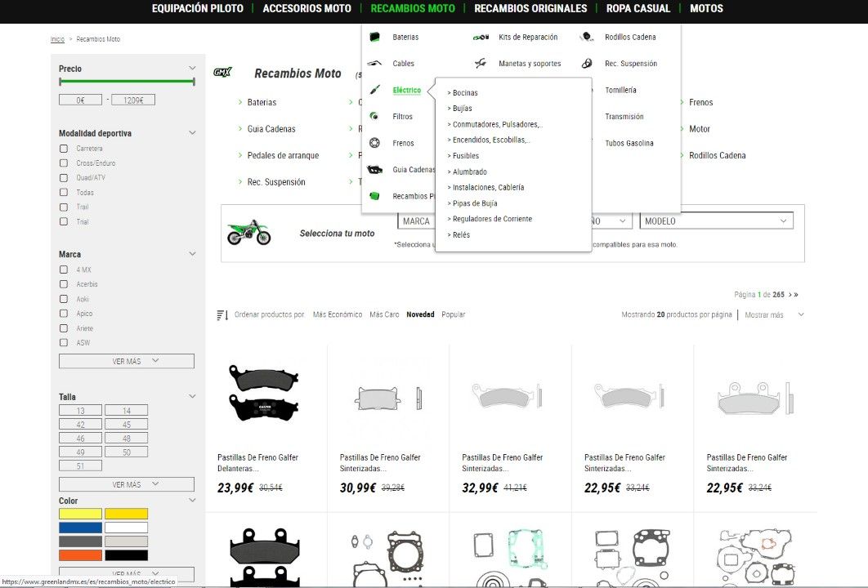Click the Cables icon in dropdown menu
This screenshot has height=588, width=868.
pos(375,63)
